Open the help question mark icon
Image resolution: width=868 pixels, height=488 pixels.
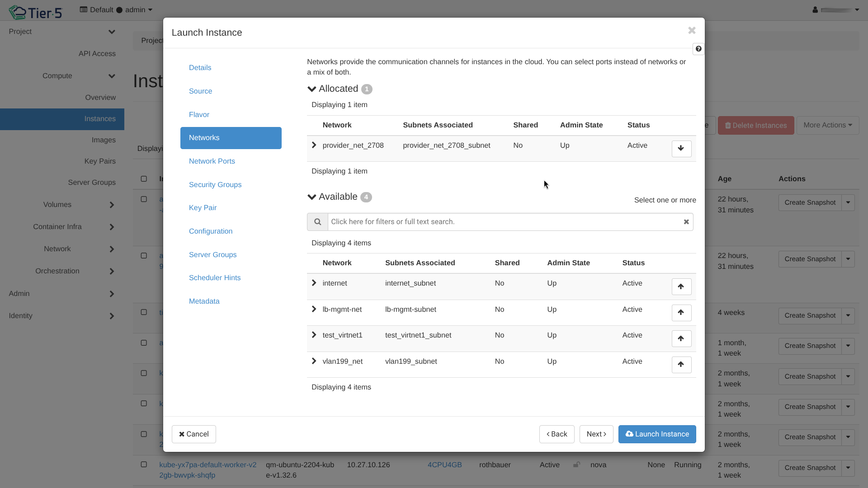pyautogui.click(x=698, y=49)
